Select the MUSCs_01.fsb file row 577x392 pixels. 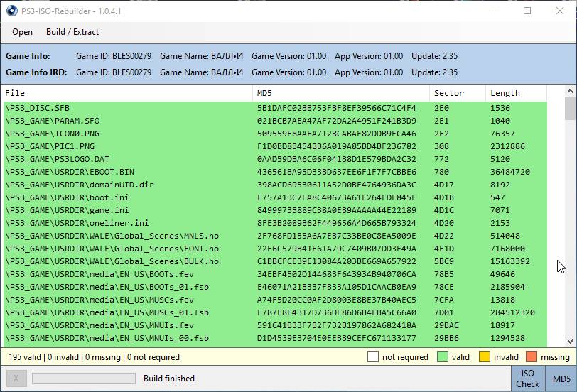click(275, 312)
